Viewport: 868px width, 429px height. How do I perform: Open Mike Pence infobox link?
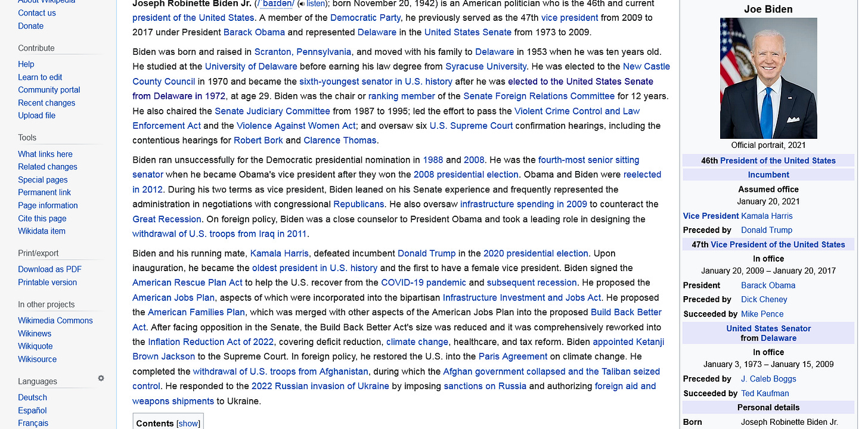tap(762, 314)
